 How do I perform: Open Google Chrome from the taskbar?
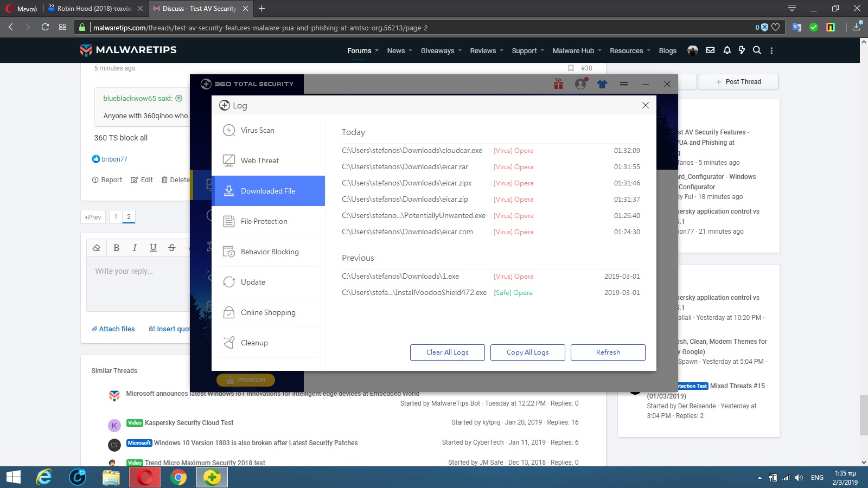pyautogui.click(x=178, y=477)
